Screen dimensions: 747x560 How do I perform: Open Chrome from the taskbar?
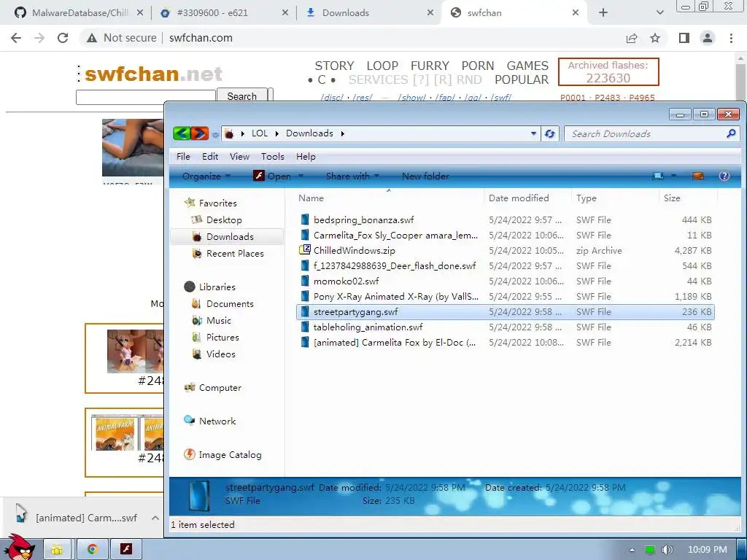92,550
